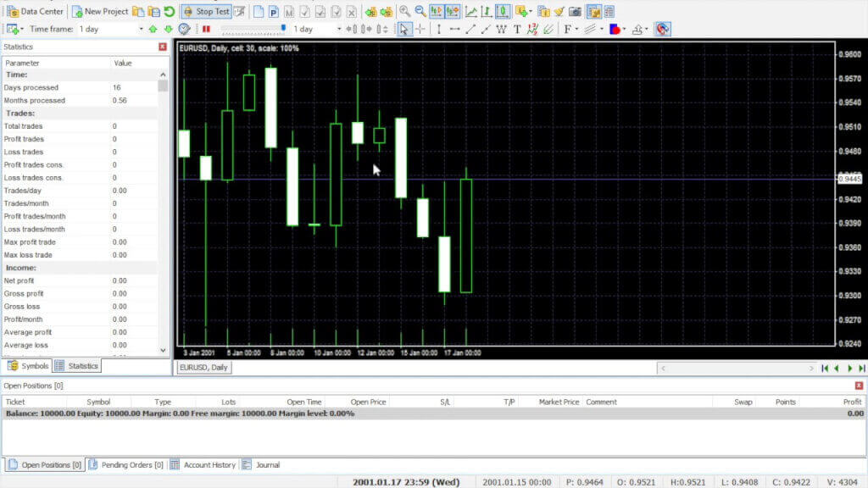Image resolution: width=868 pixels, height=488 pixels.
Task: Click the new blank order page icon
Action: click(259, 11)
